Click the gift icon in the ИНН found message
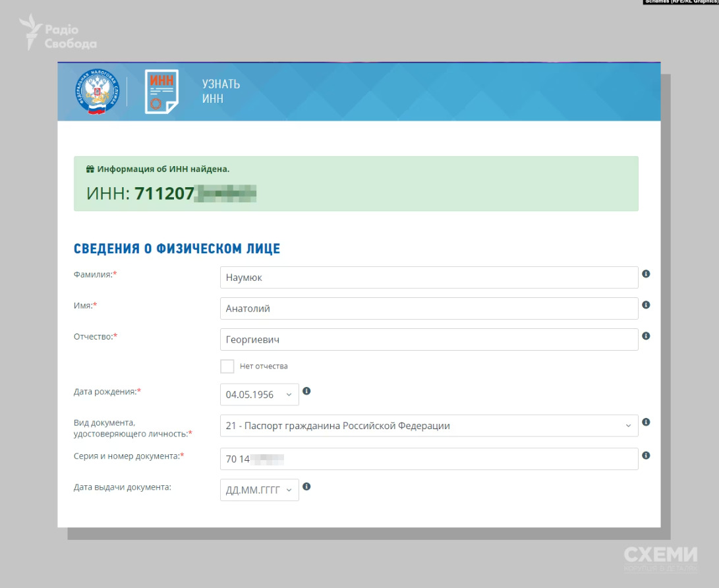The image size is (719, 588). click(90, 169)
